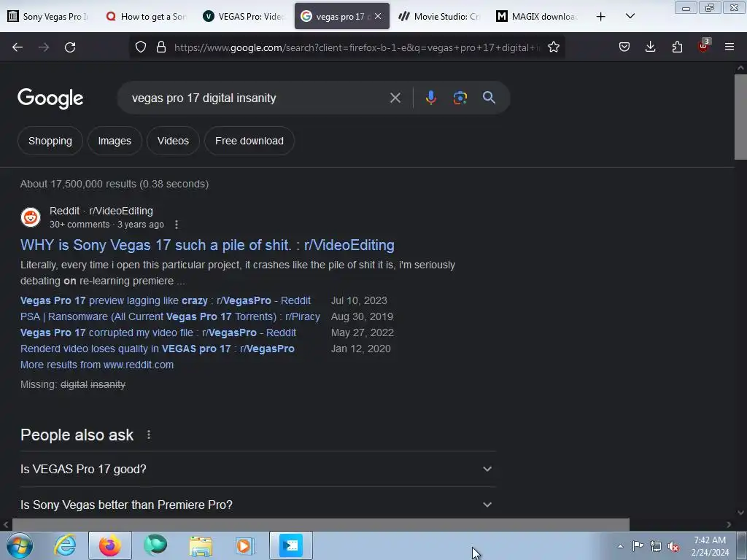The height and width of the screenshot is (560, 747).
Task: Close the vegas pro 17 Google tab
Action: (378, 16)
